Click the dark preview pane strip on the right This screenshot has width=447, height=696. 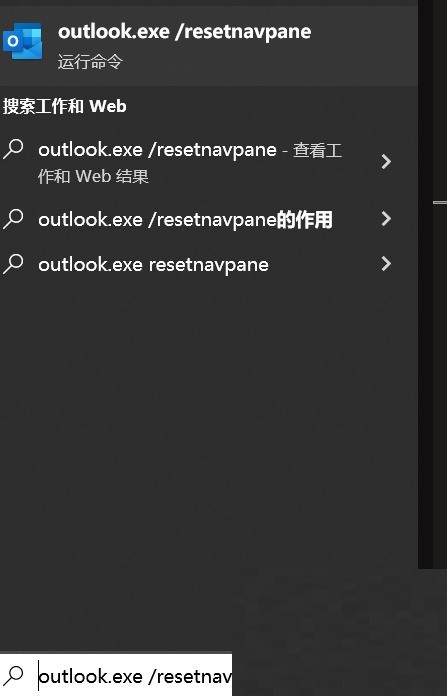coord(432,284)
